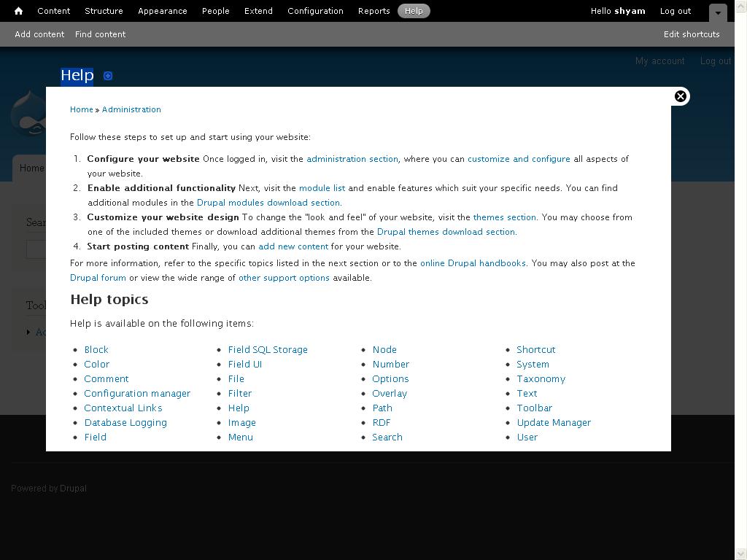
Task: Click Find content in the shortcuts bar
Action: click(100, 34)
